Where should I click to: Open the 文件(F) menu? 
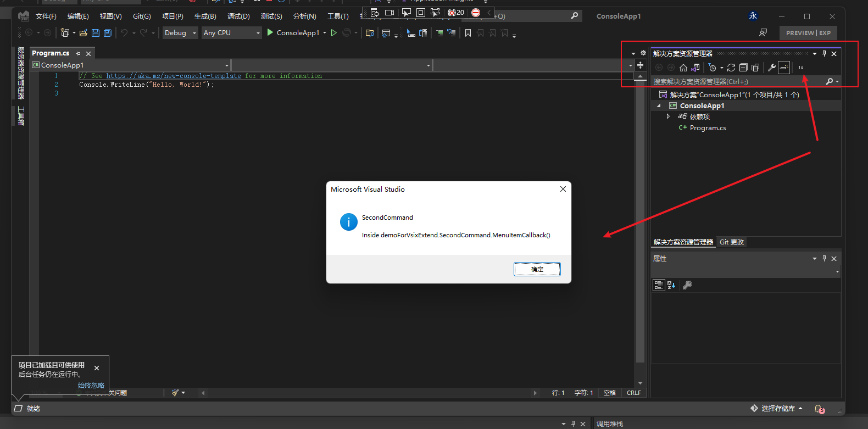tap(46, 16)
